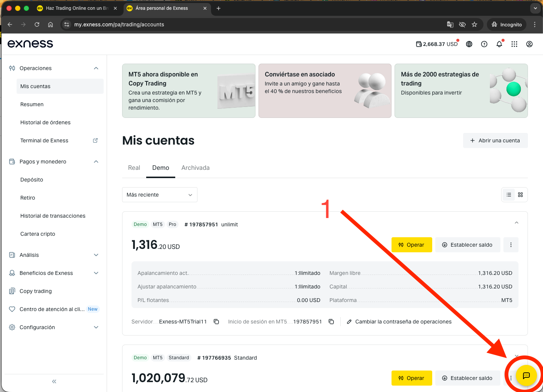Open the user profile icon
Screen dimensions: 543x392
pyautogui.click(x=529, y=44)
